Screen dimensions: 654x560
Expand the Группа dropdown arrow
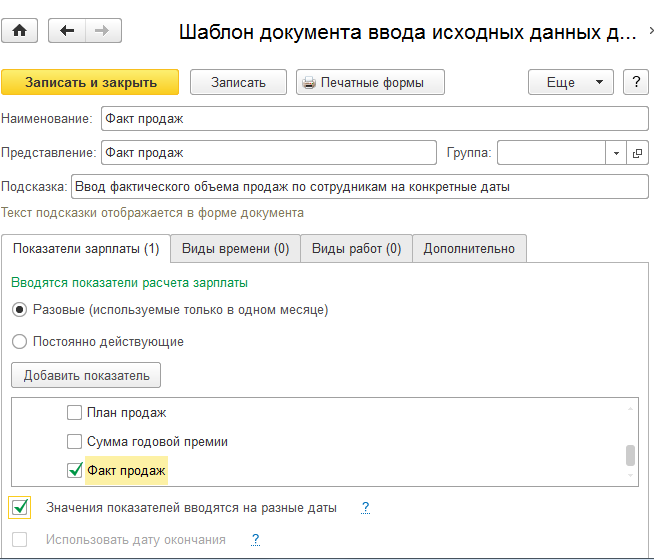click(x=616, y=152)
